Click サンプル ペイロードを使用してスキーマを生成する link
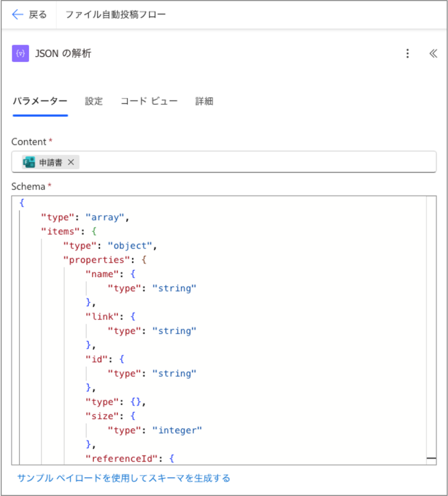448x496 pixels. coord(124,478)
